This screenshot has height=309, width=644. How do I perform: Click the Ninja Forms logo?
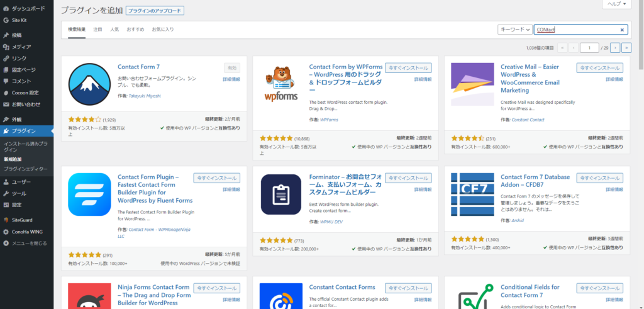89,296
